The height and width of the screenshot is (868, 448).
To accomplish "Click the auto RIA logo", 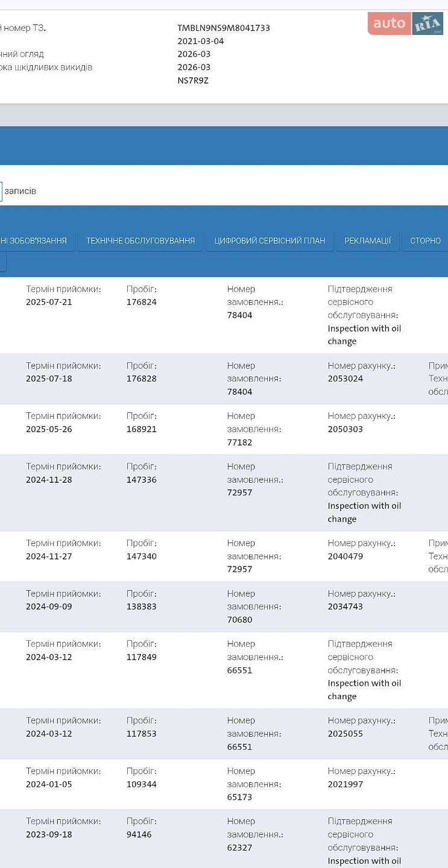I will [406, 24].
